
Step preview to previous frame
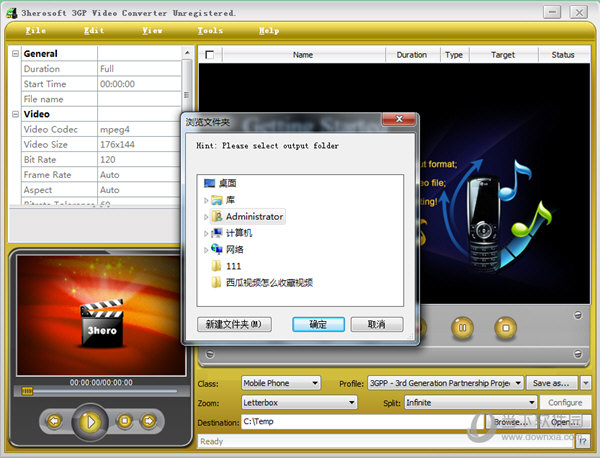coord(54,421)
